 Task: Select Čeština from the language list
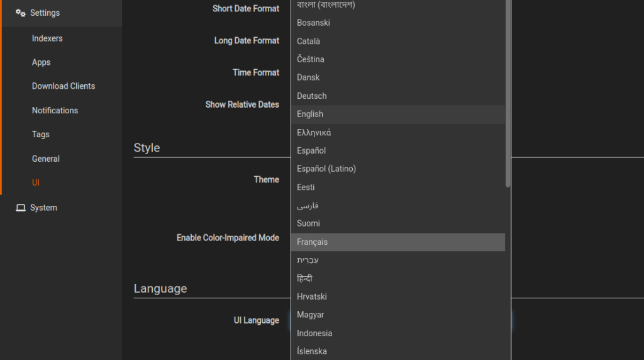(397, 59)
